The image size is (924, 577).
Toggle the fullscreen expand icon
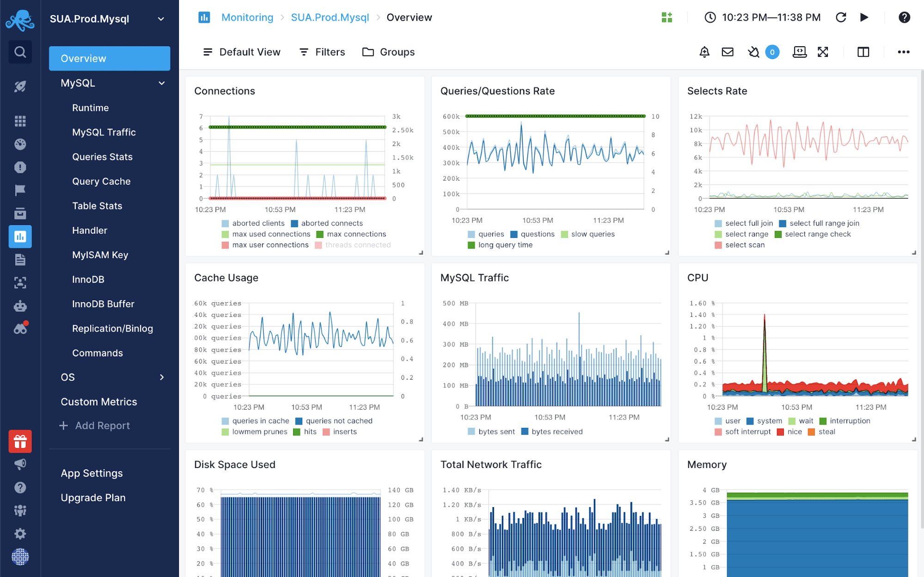coord(824,52)
